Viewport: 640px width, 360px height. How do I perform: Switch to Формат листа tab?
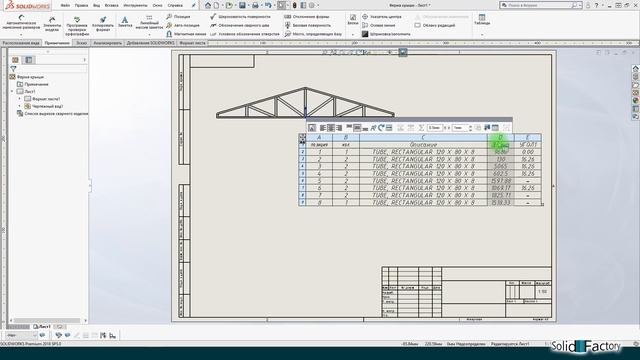click(x=192, y=43)
